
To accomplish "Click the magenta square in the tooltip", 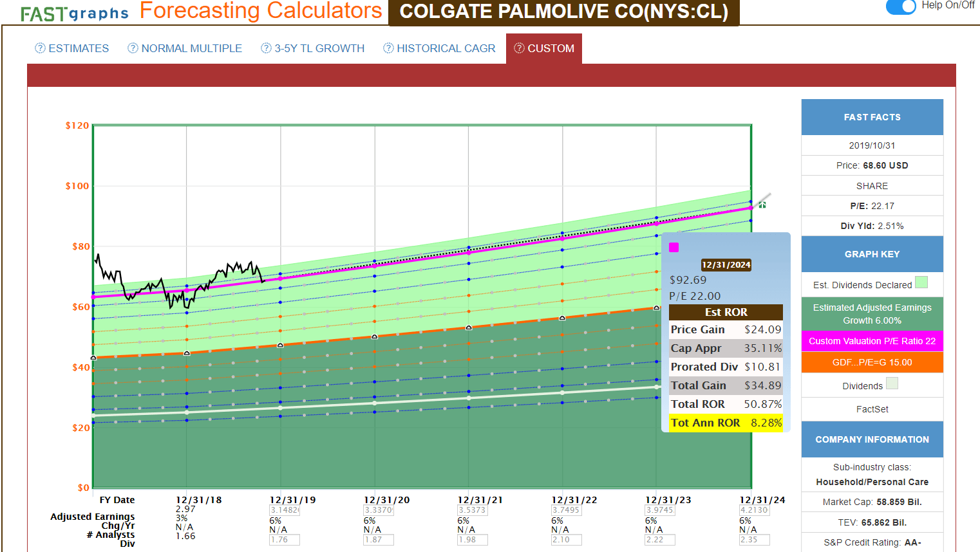I will pos(674,247).
